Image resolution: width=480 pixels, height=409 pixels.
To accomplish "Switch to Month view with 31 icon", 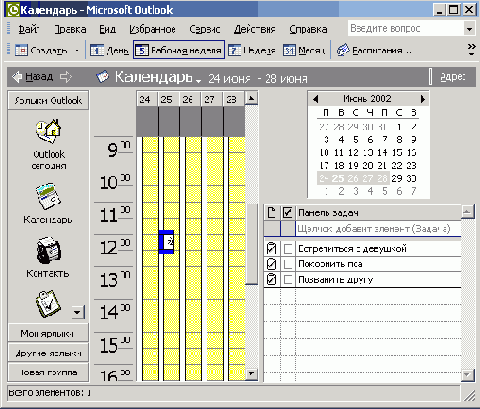I will (289, 50).
